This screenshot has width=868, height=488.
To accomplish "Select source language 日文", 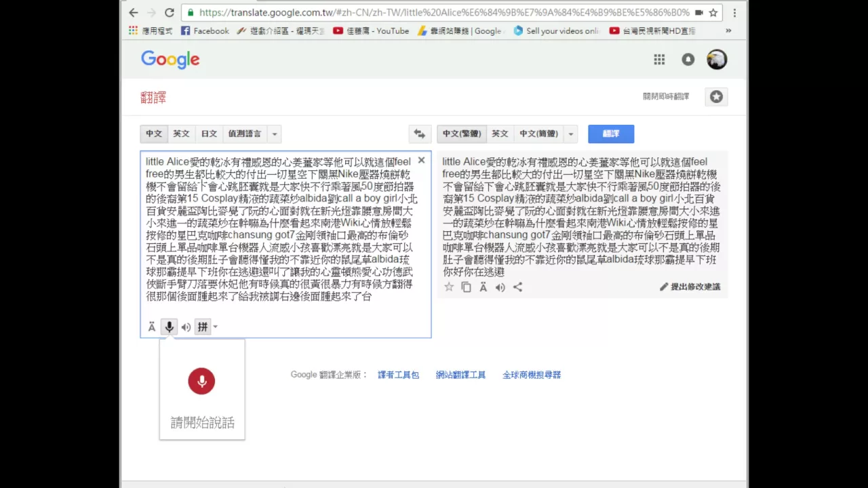I will pyautogui.click(x=209, y=134).
